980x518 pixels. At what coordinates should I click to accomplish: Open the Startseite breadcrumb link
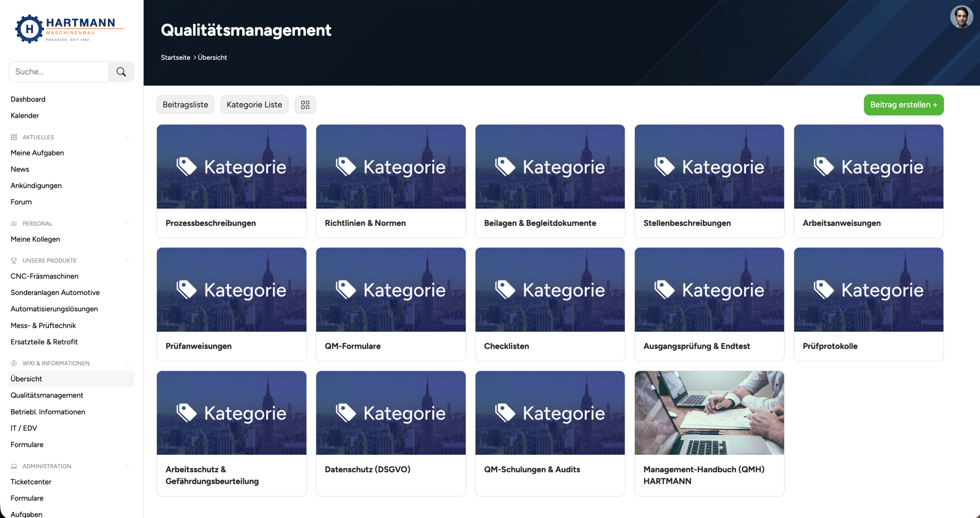pyautogui.click(x=175, y=57)
